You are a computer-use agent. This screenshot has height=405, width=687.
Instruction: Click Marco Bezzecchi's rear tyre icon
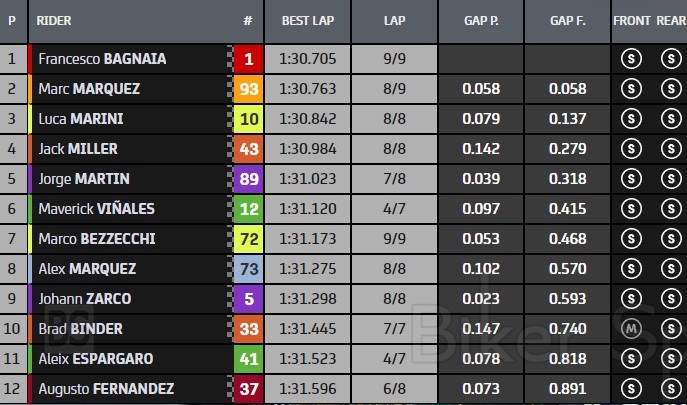[669, 239]
